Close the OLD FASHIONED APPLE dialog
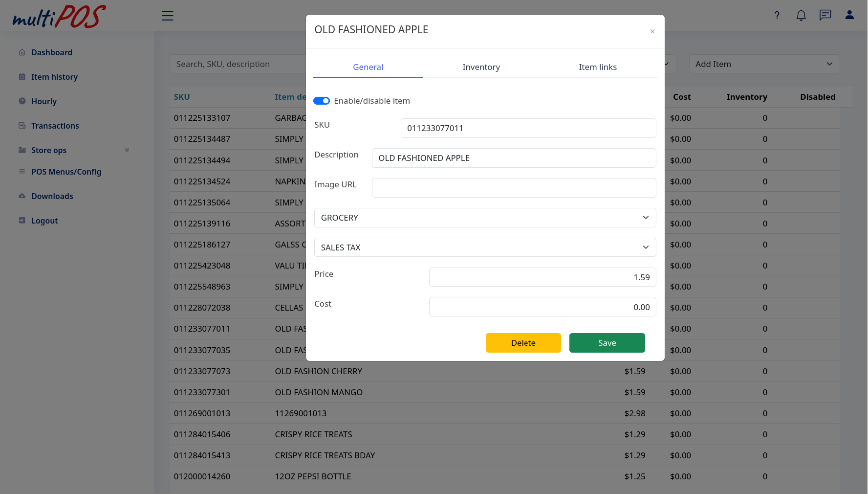Viewport: 868px width, 494px height. click(x=652, y=31)
